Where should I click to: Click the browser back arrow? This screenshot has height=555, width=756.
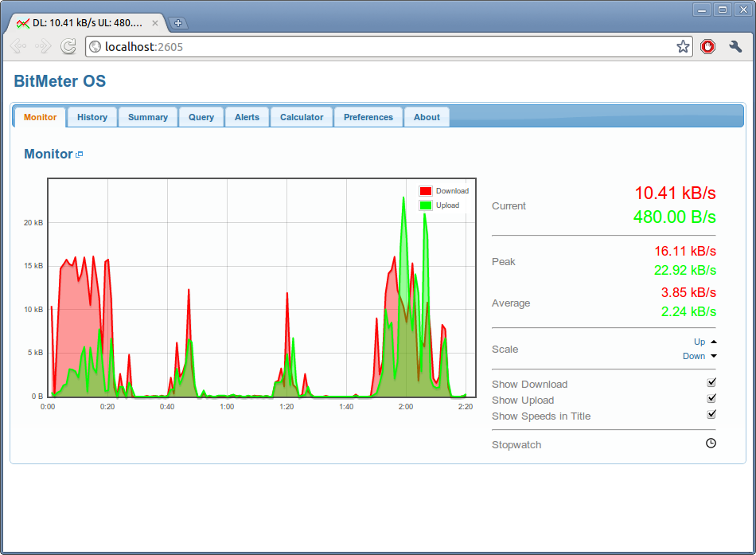[18, 46]
